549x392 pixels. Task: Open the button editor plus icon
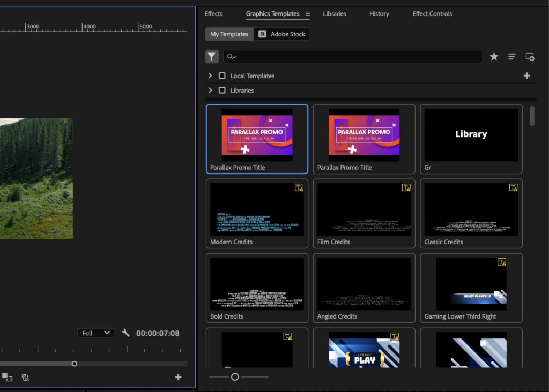(179, 377)
